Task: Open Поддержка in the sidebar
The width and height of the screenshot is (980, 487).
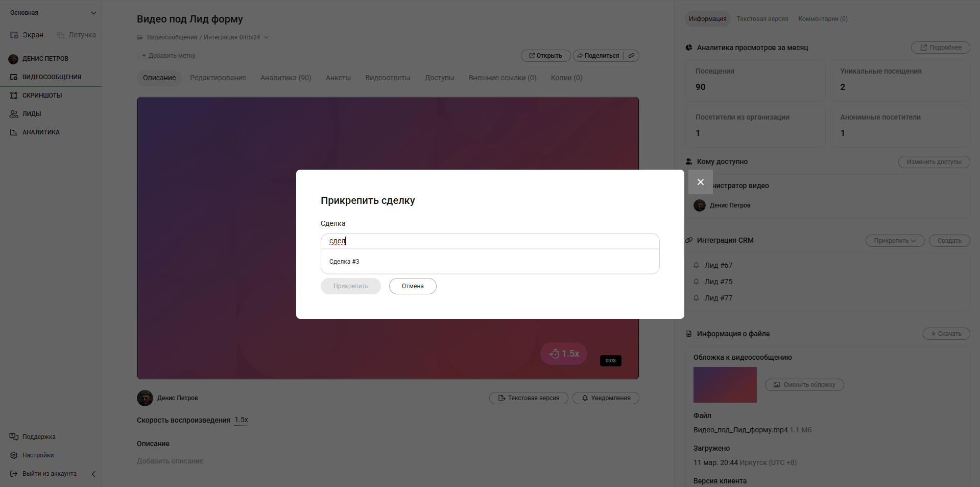Action: [39, 437]
